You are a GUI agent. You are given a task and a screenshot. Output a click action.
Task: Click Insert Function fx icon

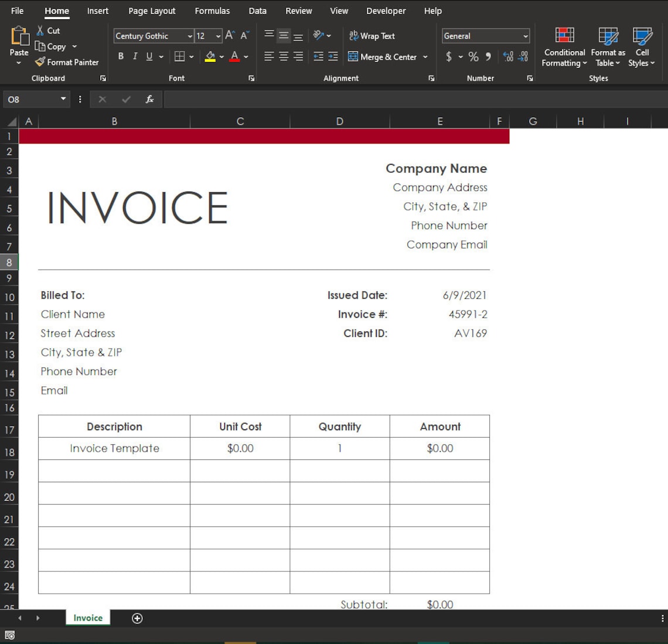click(x=149, y=99)
